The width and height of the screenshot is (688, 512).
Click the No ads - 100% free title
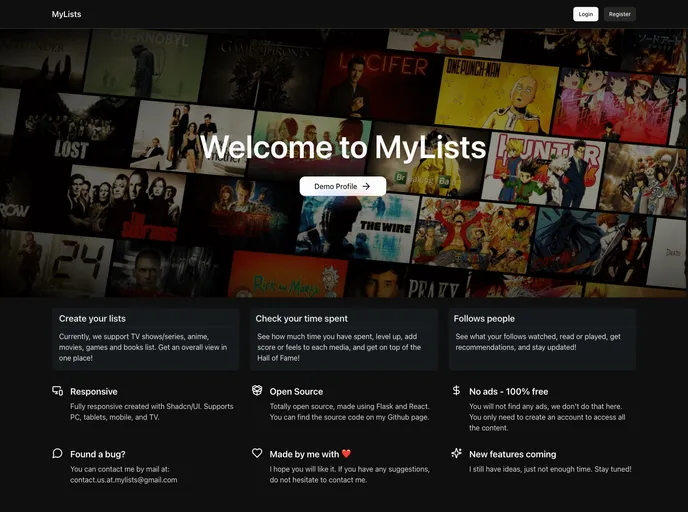point(509,391)
